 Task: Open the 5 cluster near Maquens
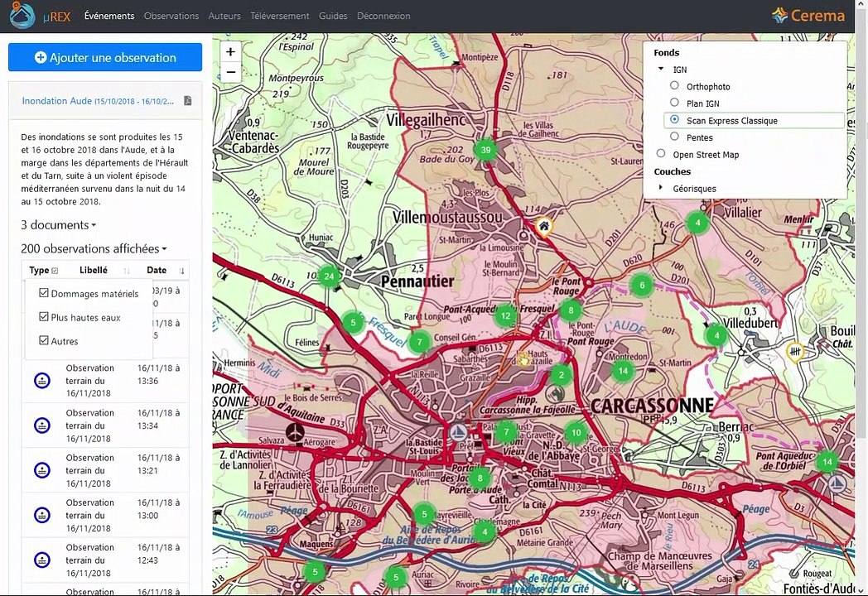315,572
